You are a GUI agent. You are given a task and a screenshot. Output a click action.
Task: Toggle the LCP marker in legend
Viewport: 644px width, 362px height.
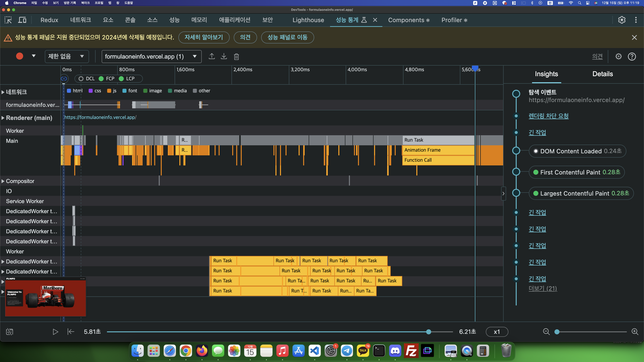pos(127,79)
